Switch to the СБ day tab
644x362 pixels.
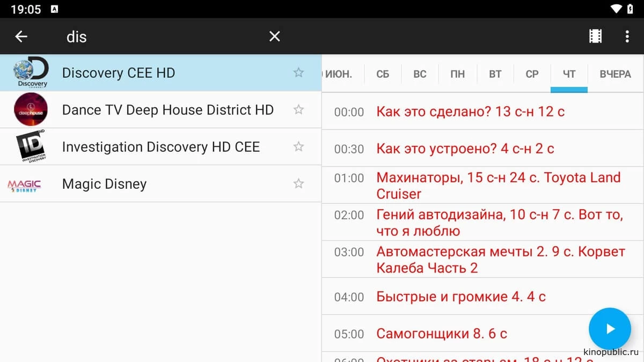(x=383, y=74)
